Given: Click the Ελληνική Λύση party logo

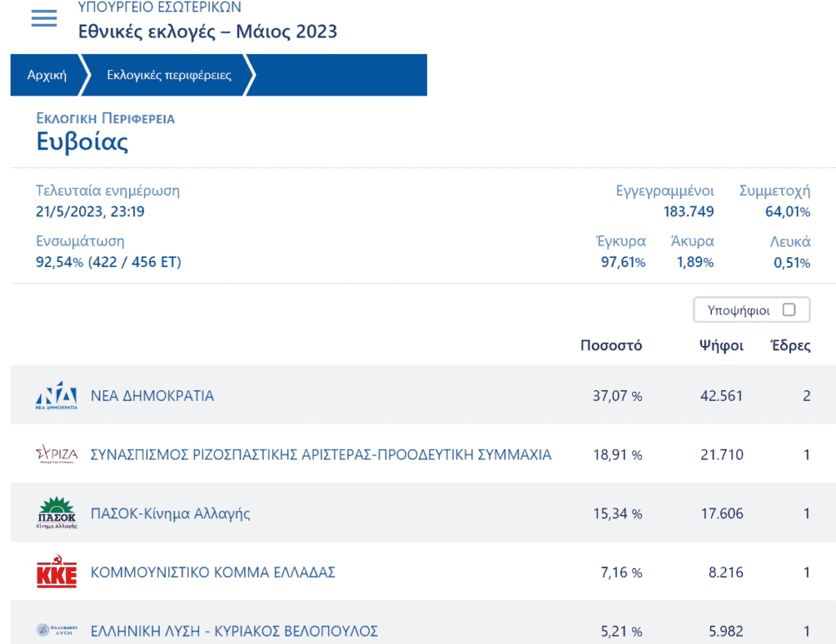Looking at the screenshot, I should tap(56, 630).
